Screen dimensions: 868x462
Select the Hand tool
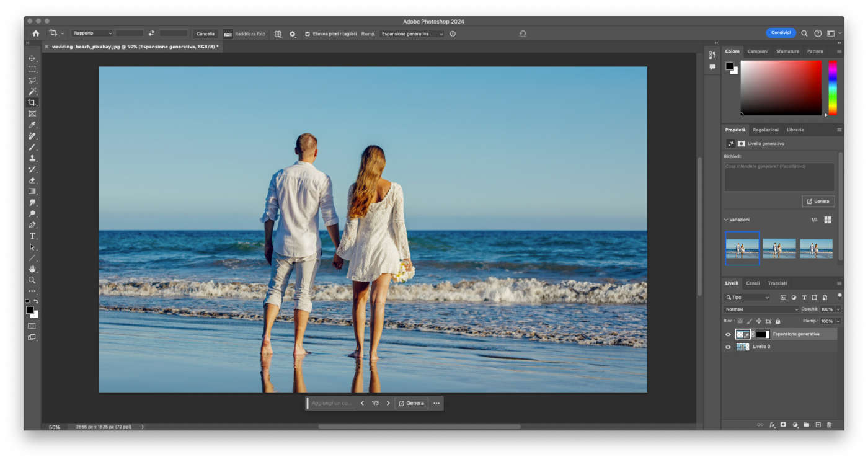[32, 269]
